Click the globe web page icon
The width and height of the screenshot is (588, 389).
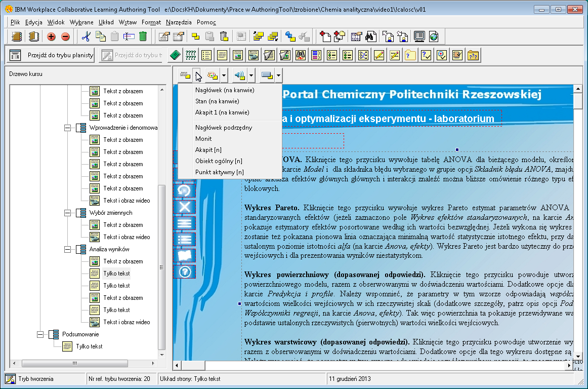coord(434,36)
